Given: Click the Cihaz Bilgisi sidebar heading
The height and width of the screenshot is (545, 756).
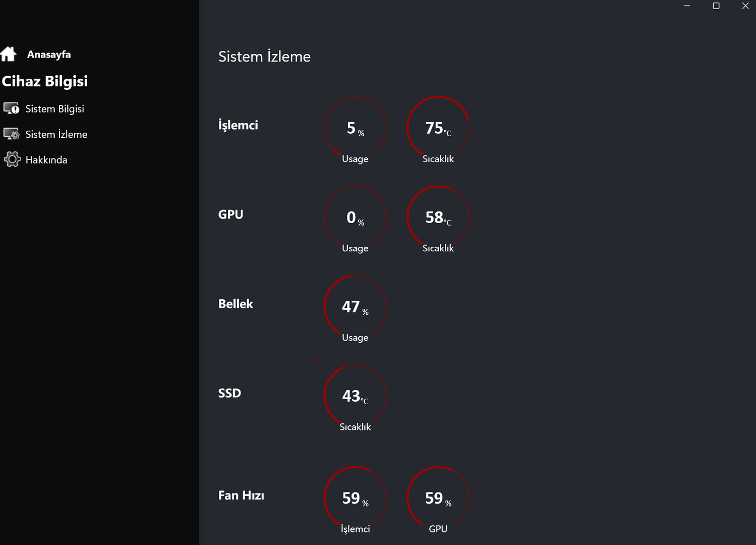Looking at the screenshot, I should [45, 81].
